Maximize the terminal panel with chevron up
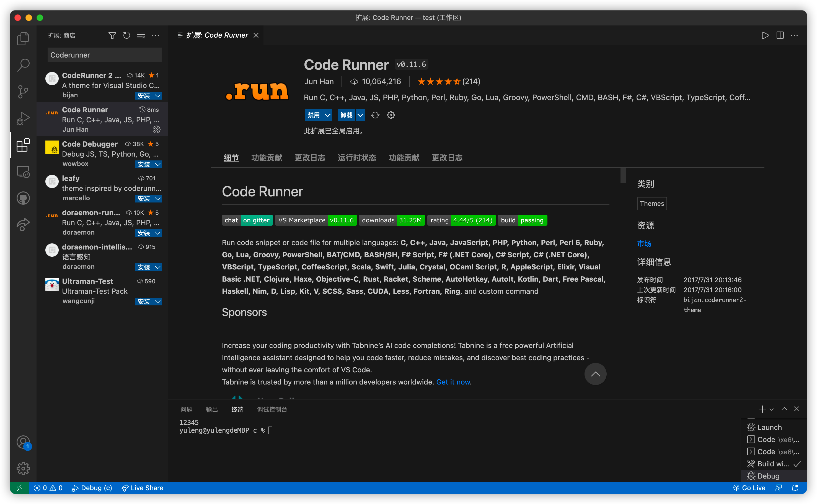 point(784,409)
